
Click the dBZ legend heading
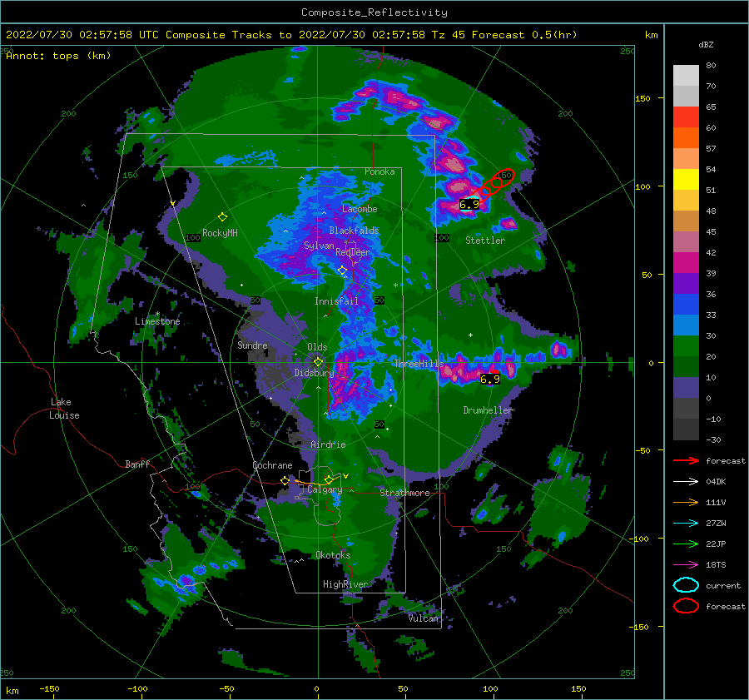pyautogui.click(x=706, y=45)
